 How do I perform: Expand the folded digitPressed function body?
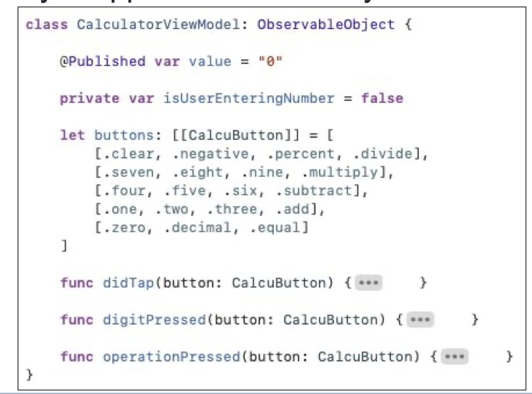coord(420,320)
